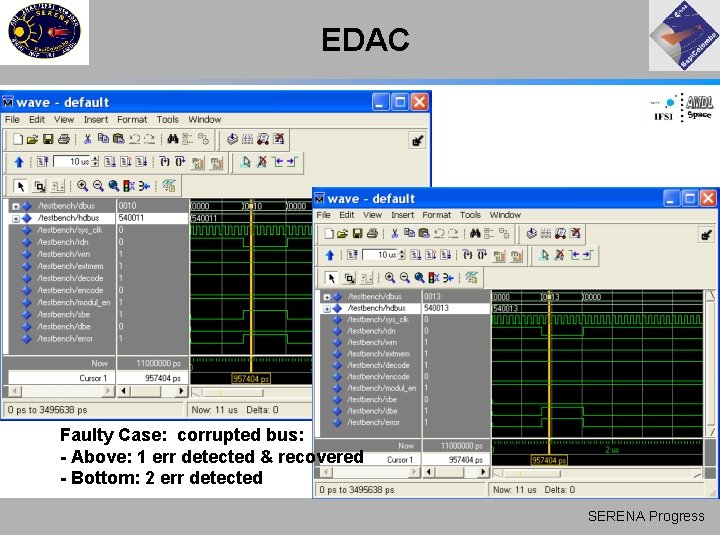The width and height of the screenshot is (720, 540).
Task: Expand /testbench/dbus in back wave window
Action: 16,206
